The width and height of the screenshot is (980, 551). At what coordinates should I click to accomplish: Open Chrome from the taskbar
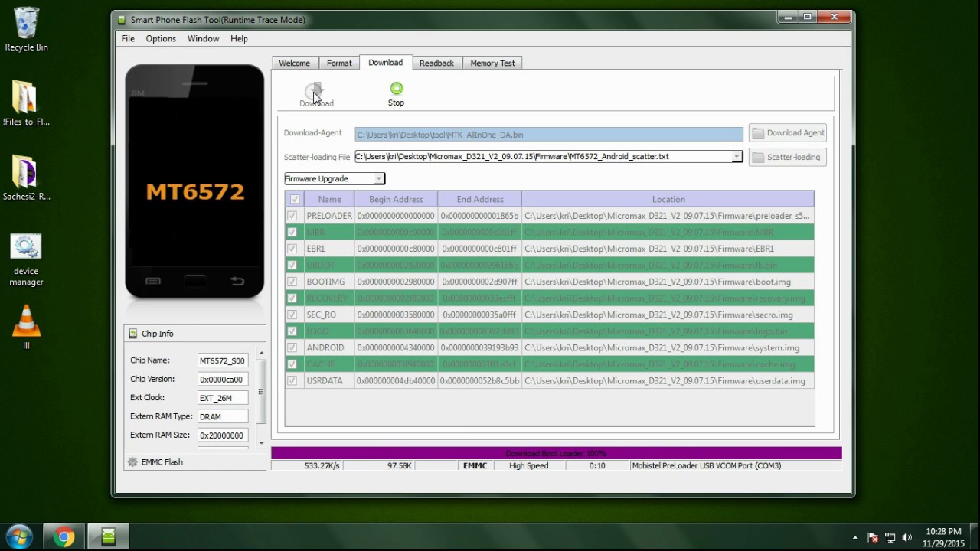(x=64, y=537)
